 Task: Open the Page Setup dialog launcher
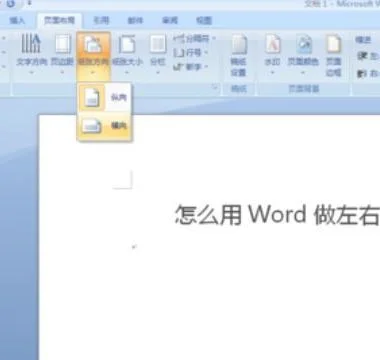pos(215,88)
